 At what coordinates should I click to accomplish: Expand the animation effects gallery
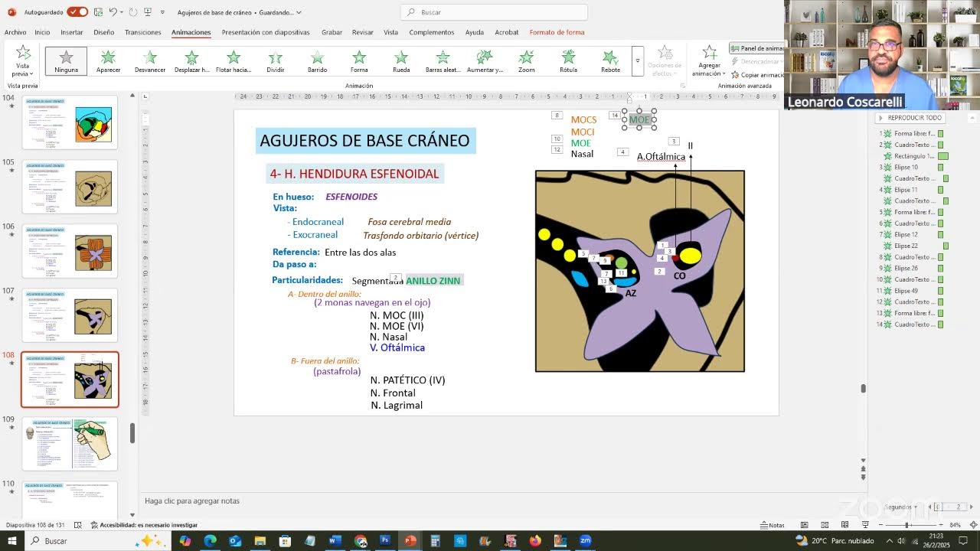pyautogui.click(x=637, y=61)
